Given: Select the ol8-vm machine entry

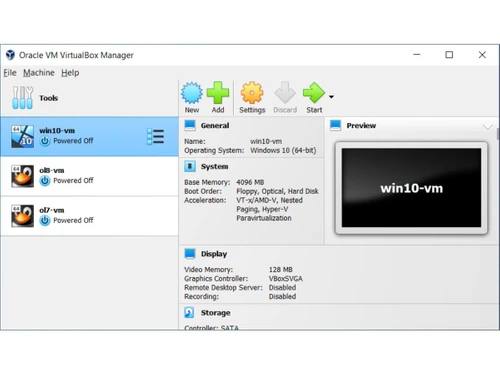Looking at the screenshot, I should click(x=89, y=176).
